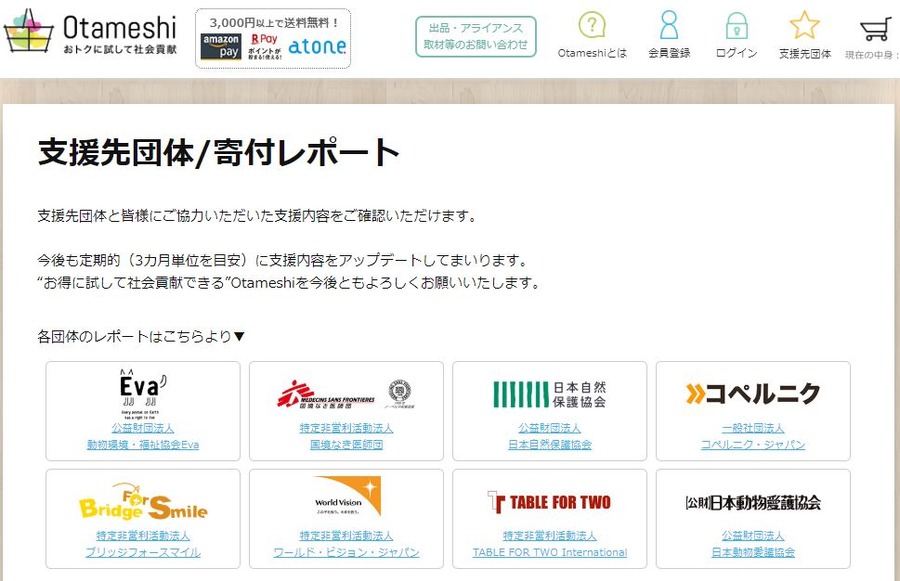
Task: Click the atone payment logo
Action: [x=317, y=47]
